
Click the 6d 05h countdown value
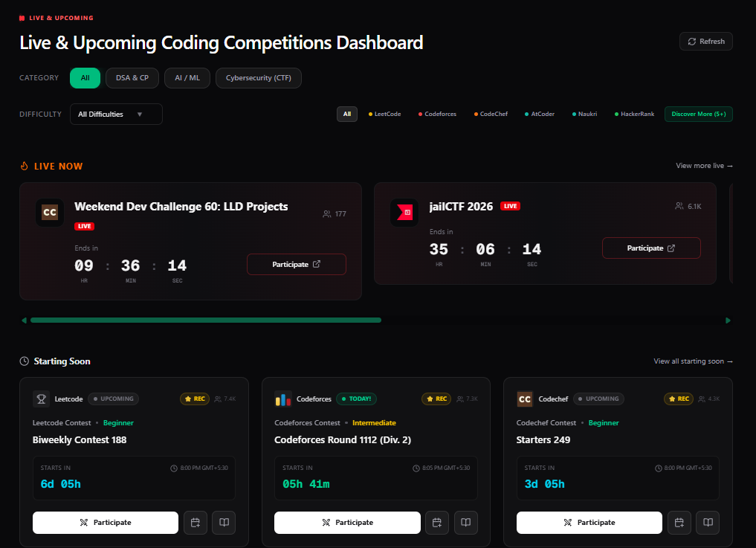click(x=61, y=484)
